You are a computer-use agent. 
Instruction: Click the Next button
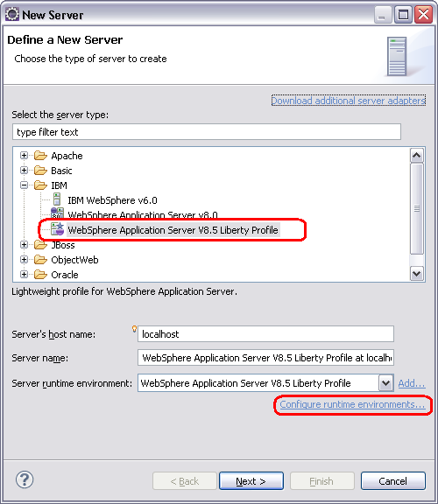click(x=251, y=481)
